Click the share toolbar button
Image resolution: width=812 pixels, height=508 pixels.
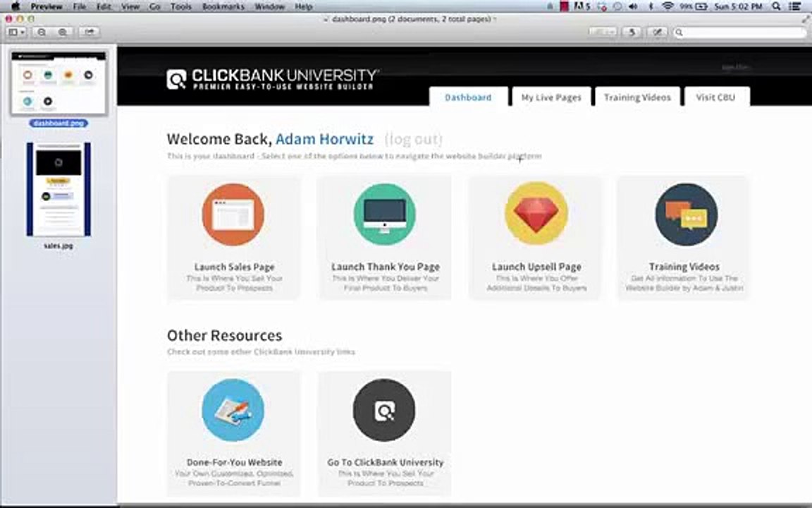coord(89,32)
